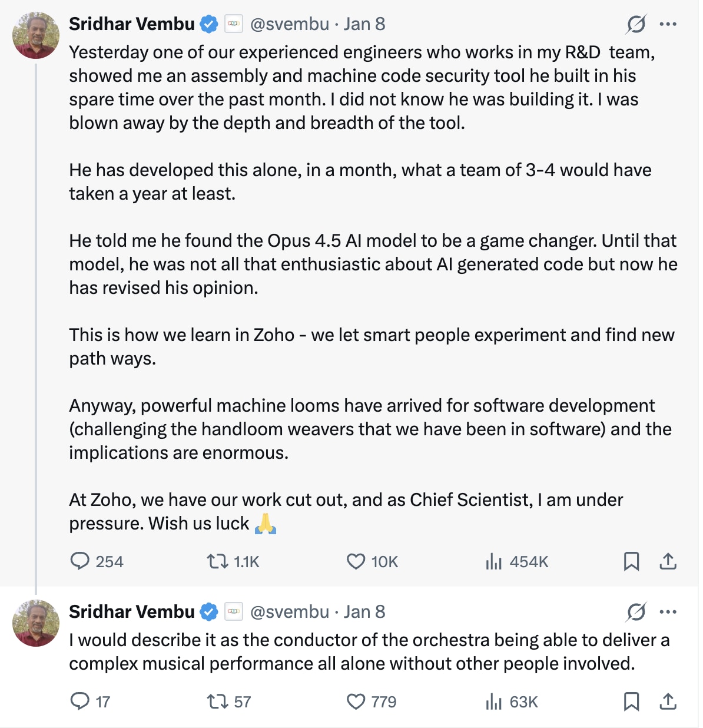Click the Sridhar Vembu display name

[x=132, y=24]
